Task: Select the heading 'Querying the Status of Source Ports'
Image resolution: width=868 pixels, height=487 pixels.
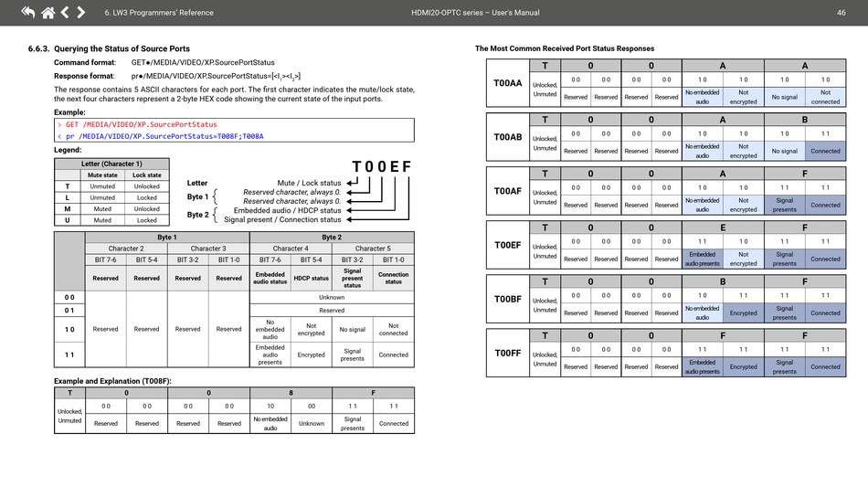Action: click(x=122, y=48)
